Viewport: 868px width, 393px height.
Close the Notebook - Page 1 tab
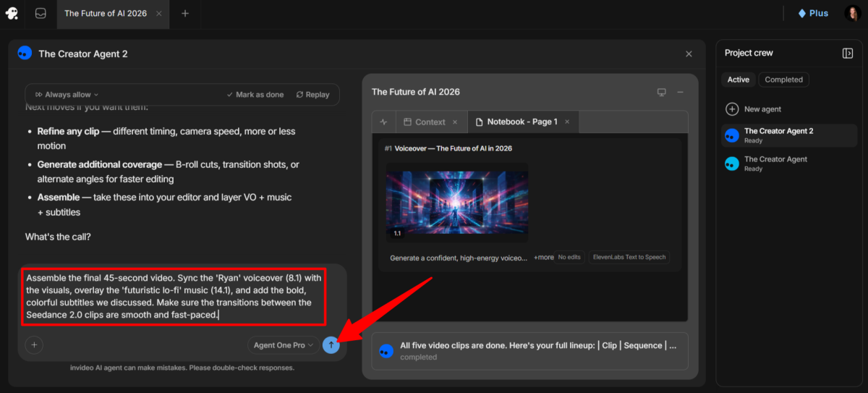(567, 122)
